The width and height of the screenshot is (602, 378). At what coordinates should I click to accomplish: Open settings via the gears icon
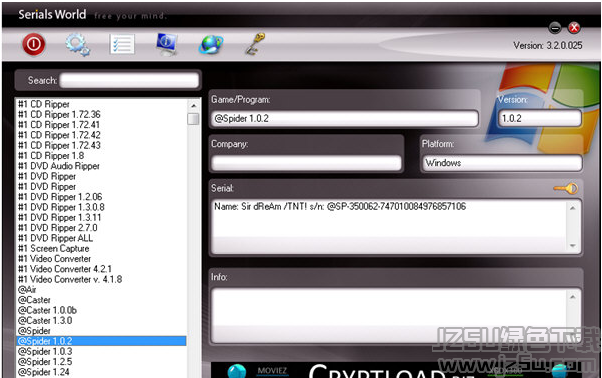point(78,45)
